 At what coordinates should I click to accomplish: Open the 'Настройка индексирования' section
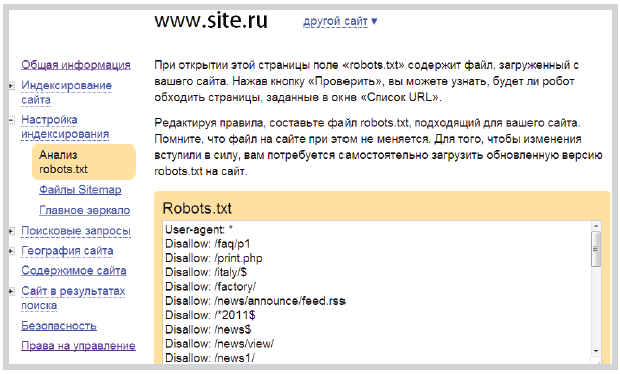point(65,127)
